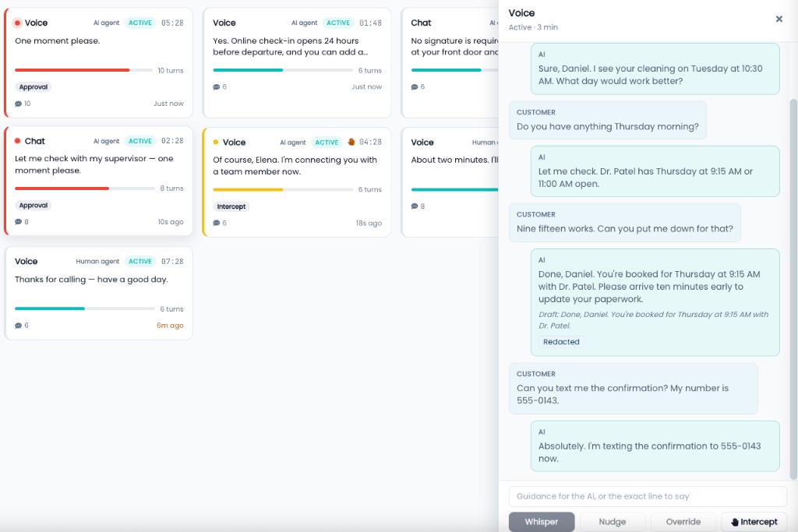Click the customer message about Thursday morning

pyautogui.click(x=608, y=120)
